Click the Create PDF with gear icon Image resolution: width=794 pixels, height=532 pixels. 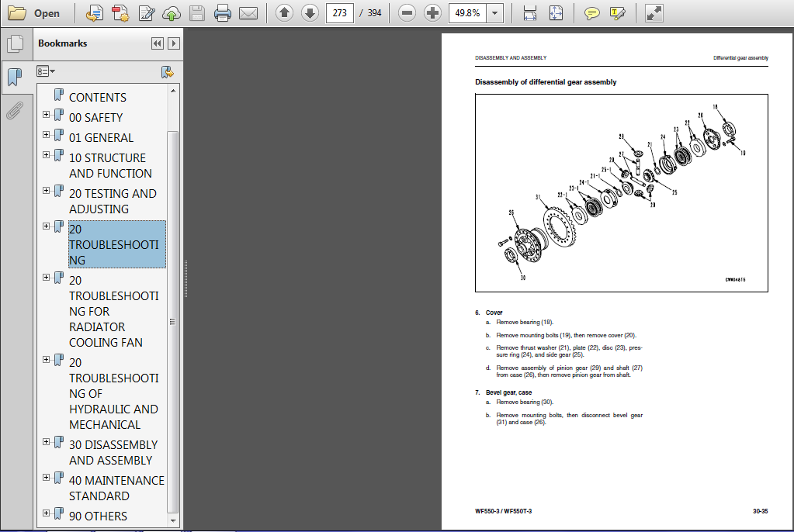[x=120, y=13]
